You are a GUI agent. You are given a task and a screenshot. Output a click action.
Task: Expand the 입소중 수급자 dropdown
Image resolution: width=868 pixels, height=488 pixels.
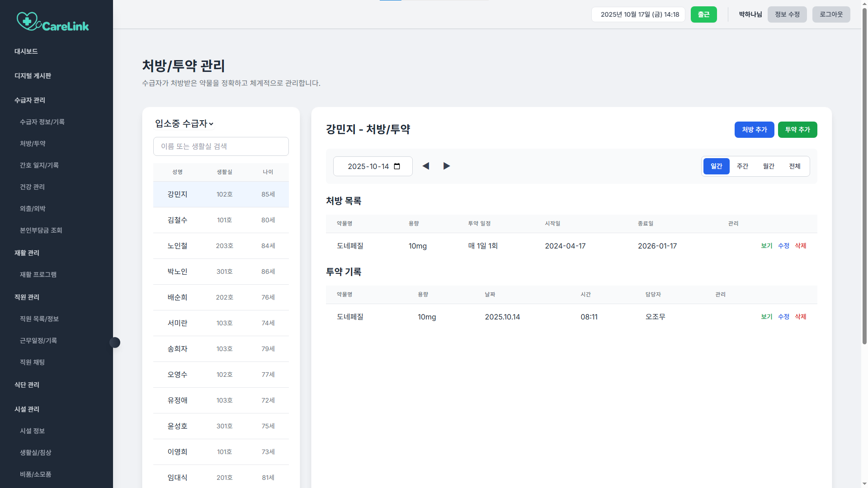pos(184,124)
